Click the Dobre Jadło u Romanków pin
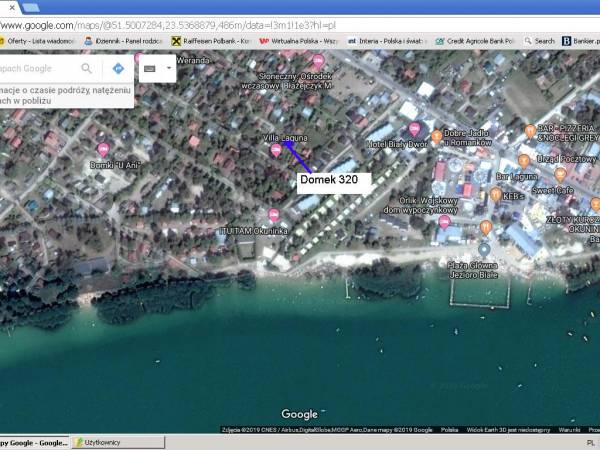The height and width of the screenshot is (450, 600). 437,136
